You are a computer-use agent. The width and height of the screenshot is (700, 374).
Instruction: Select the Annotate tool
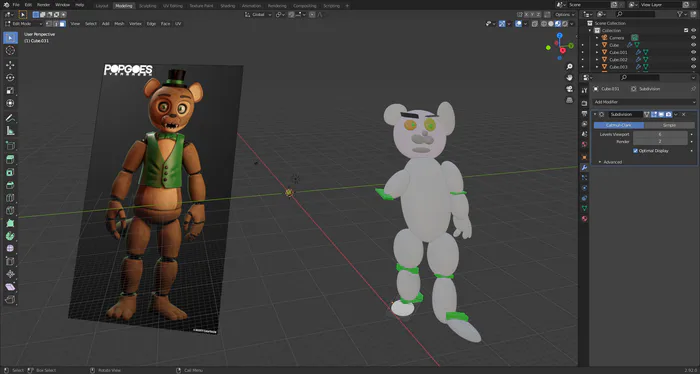tap(10, 118)
